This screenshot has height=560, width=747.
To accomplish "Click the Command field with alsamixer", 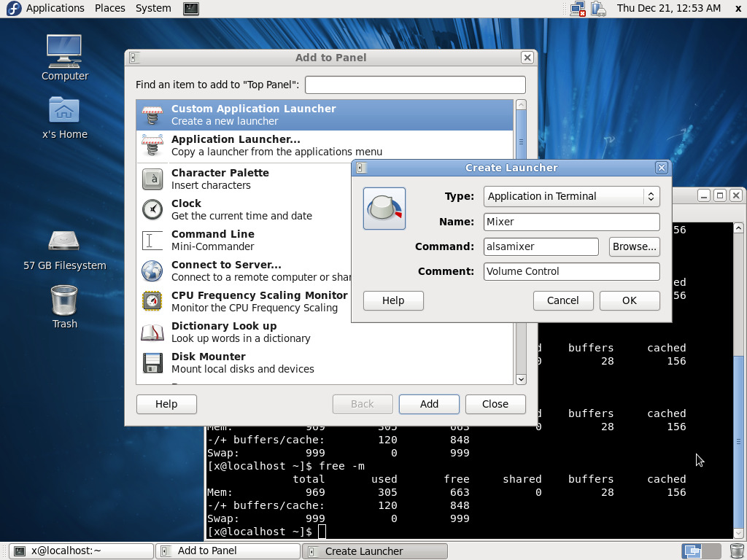I will pos(541,246).
